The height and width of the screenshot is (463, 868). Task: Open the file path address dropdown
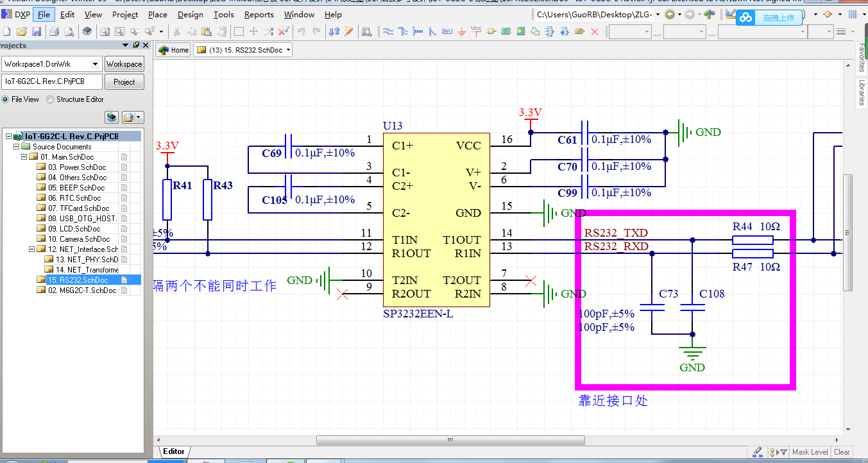click(658, 14)
